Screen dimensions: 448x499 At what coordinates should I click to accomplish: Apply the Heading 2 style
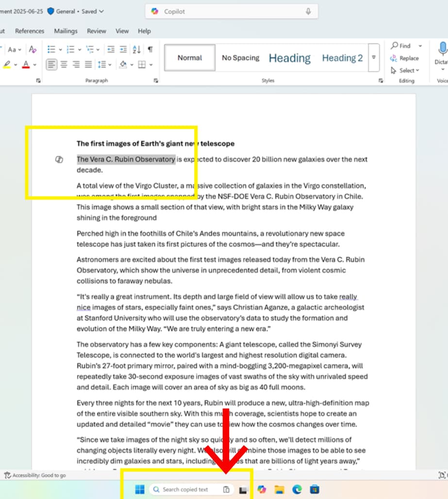[x=342, y=58]
